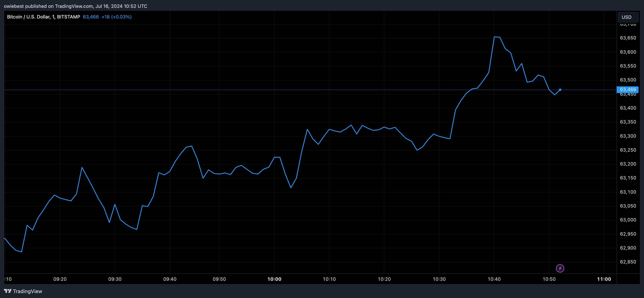Select the 10:00 time axis label
The height and width of the screenshot is (298, 644).
(274, 279)
